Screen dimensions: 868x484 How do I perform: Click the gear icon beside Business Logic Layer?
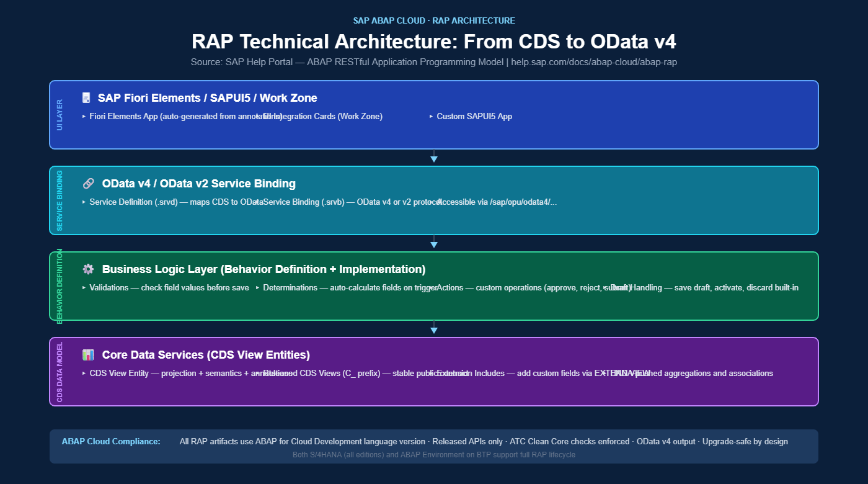(88, 269)
